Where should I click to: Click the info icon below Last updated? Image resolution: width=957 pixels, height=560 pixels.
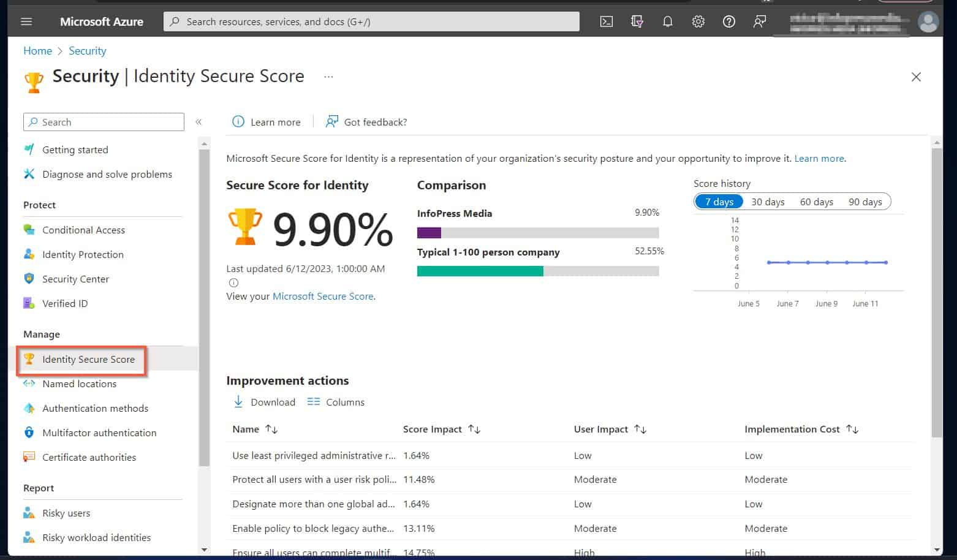click(233, 282)
